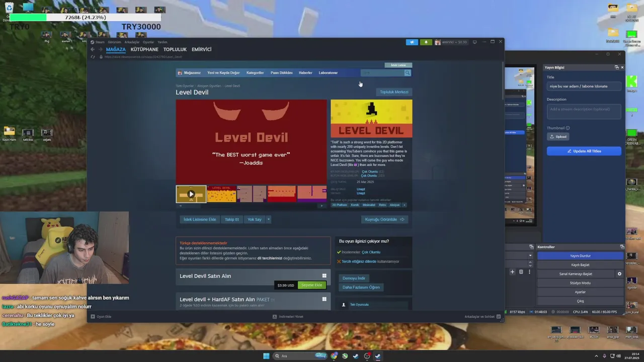Viewport: 644px width, 362px height.
Task: Switch to the EMİRVİCİ profile tab
Action: (x=201, y=49)
